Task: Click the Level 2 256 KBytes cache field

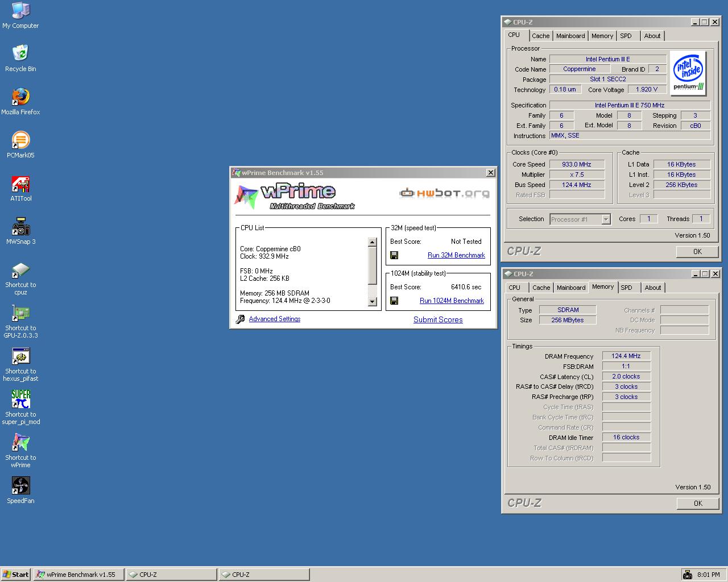Action: click(x=681, y=185)
